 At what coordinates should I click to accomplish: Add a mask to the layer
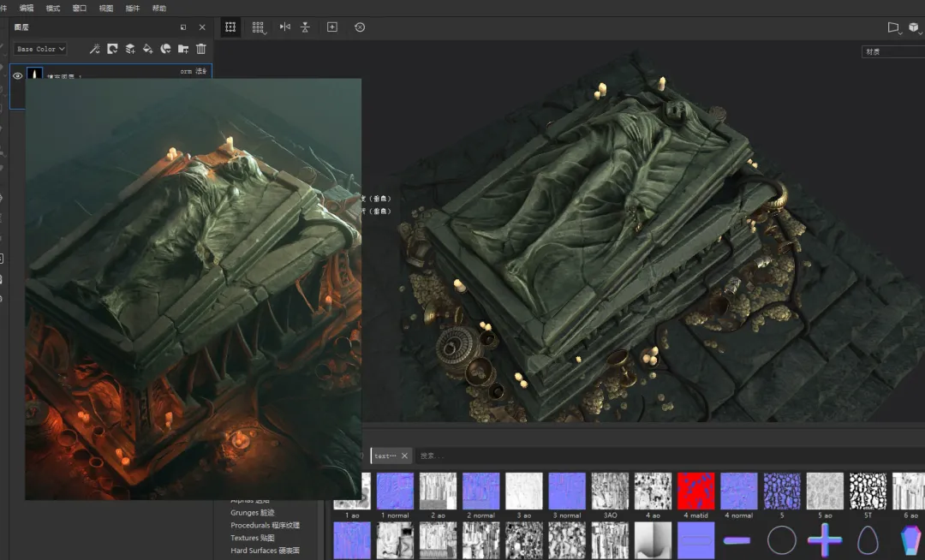pyautogui.click(x=112, y=49)
